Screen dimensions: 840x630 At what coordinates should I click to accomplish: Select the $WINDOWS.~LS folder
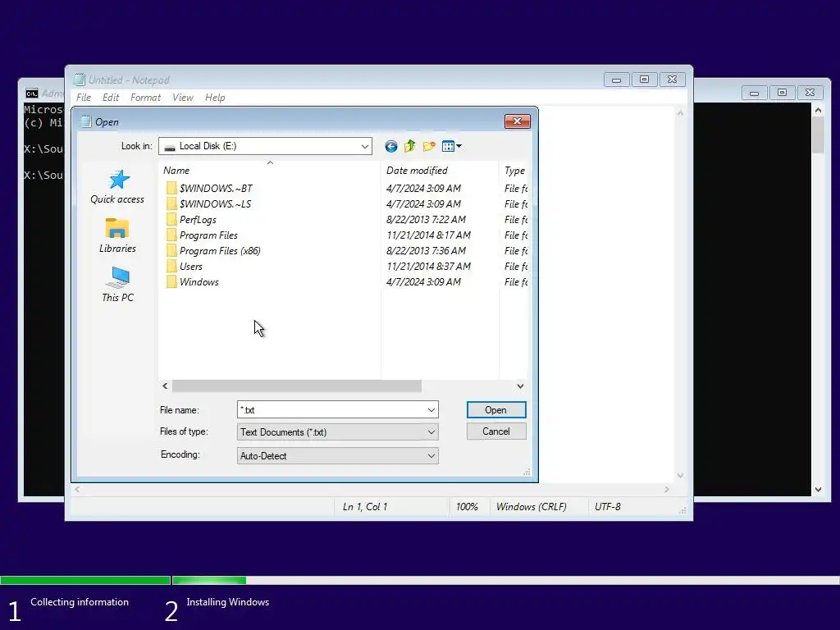pos(215,204)
